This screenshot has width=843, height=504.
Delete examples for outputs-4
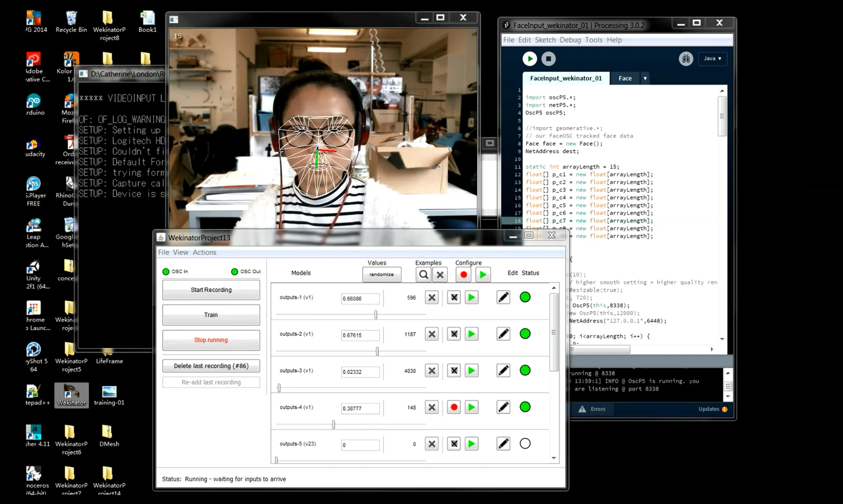(432, 407)
